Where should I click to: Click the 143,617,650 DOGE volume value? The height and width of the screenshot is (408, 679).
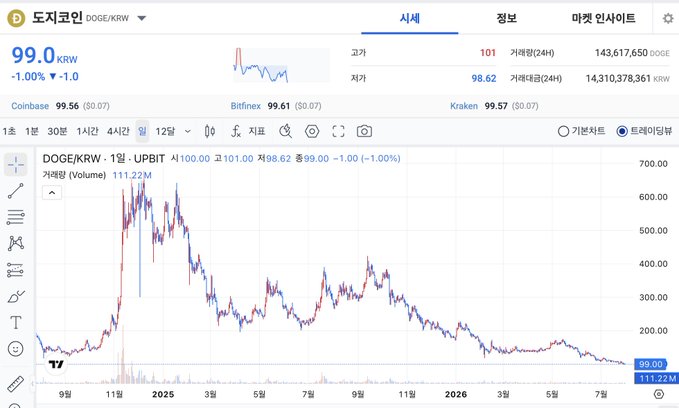click(632, 53)
